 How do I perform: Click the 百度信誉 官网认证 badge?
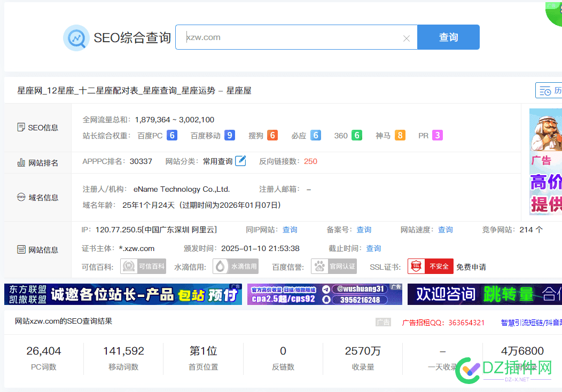click(334, 266)
